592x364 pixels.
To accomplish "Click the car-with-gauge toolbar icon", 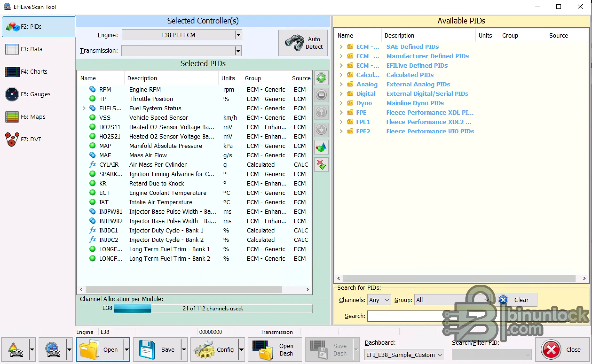I will pyautogui.click(x=53, y=349).
